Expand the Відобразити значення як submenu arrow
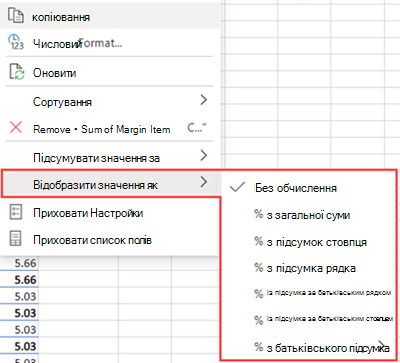The image size is (400, 363). pyautogui.click(x=204, y=182)
